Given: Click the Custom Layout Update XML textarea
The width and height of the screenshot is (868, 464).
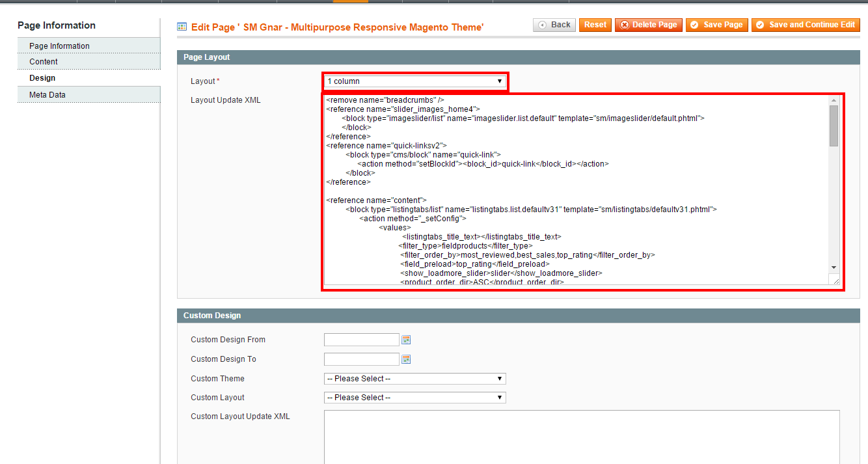Looking at the screenshot, I should 582,437.
